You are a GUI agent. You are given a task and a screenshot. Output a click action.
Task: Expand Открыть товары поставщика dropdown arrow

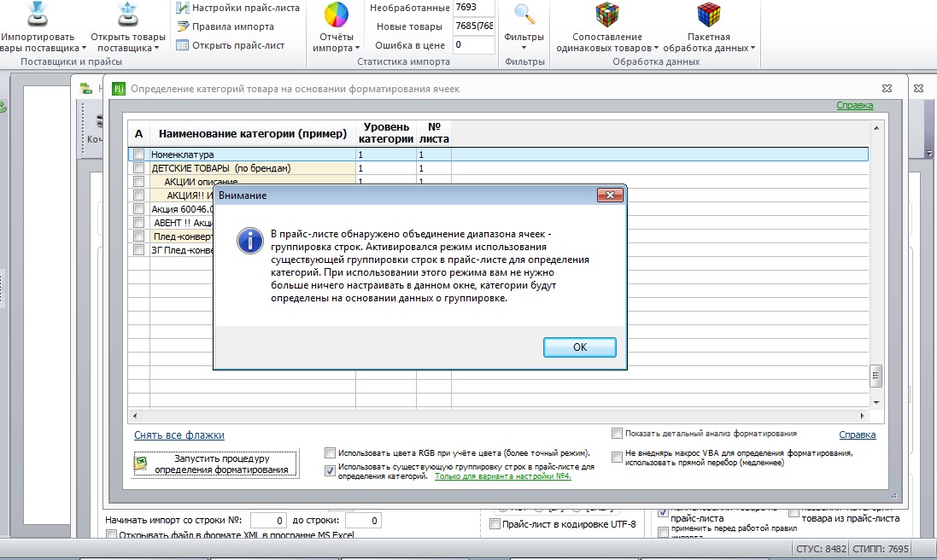pos(156,49)
